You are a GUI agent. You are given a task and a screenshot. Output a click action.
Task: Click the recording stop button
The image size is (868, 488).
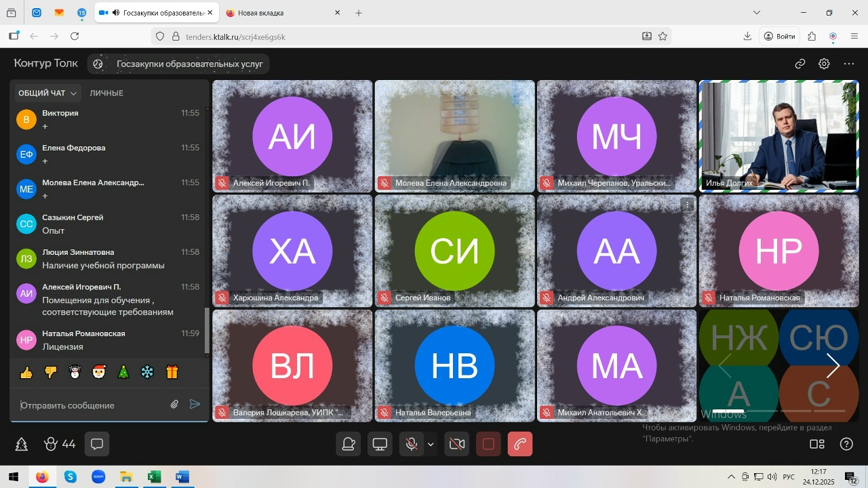click(488, 445)
